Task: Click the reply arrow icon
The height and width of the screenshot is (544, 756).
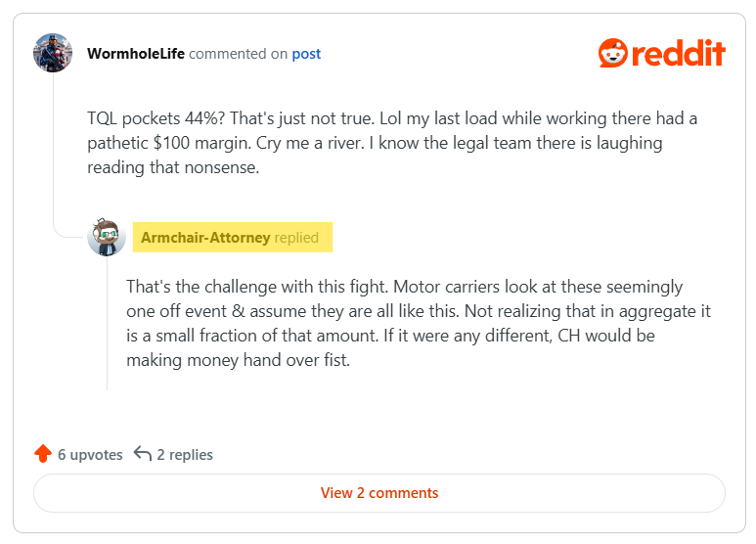Action: (x=143, y=454)
